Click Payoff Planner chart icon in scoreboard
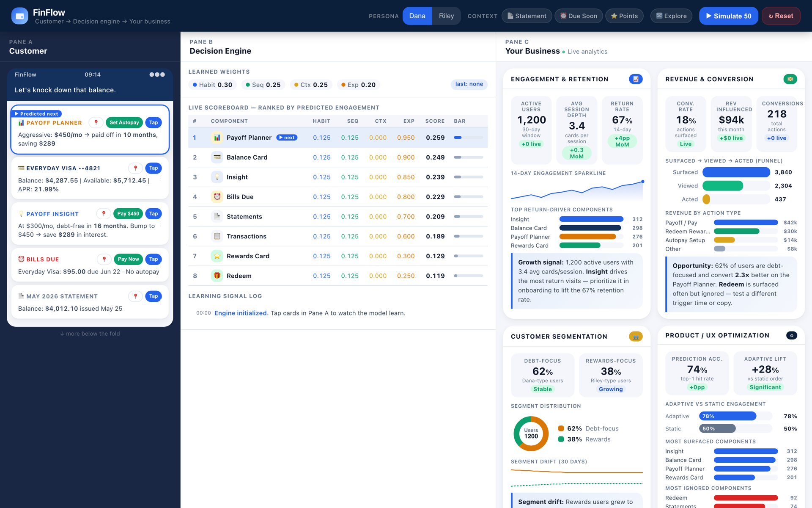Screen dimensions: 812x508 (217, 138)
